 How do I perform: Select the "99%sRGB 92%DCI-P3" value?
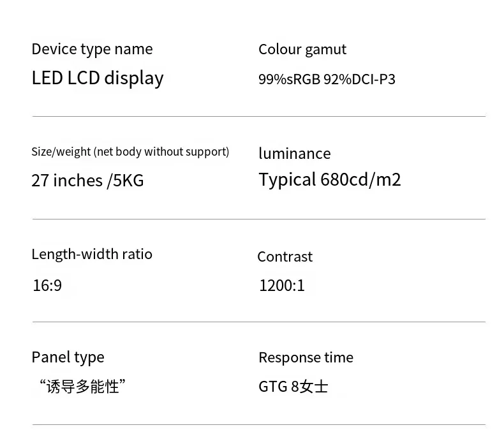[327, 79]
